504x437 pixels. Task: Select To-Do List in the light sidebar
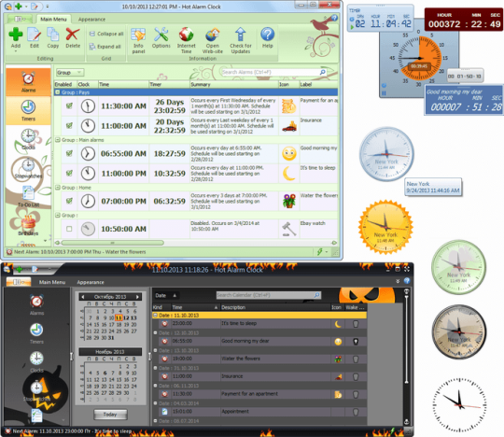click(28, 196)
